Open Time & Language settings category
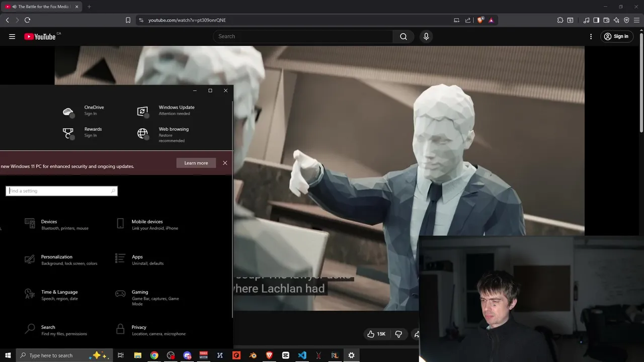The height and width of the screenshot is (362, 644). click(x=51, y=295)
